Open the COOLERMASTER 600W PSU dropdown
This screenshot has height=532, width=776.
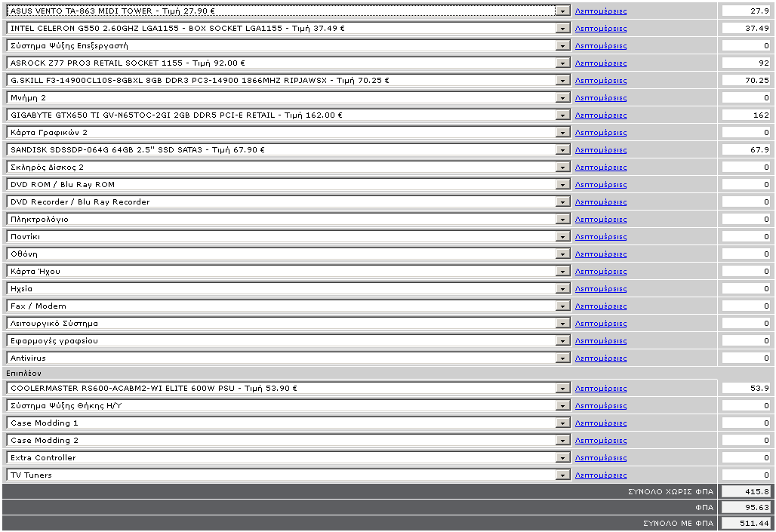[x=288, y=388]
